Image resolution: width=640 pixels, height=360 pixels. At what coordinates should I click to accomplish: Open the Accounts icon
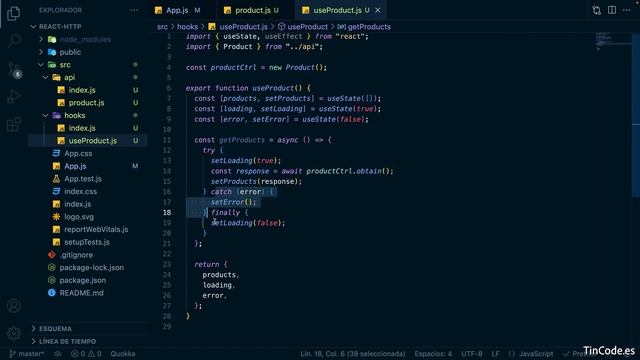(14, 305)
